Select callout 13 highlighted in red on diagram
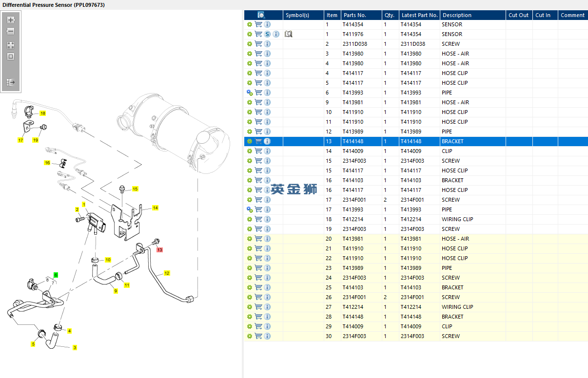The height and width of the screenshot is (378, 588). [x=159, y=249]
